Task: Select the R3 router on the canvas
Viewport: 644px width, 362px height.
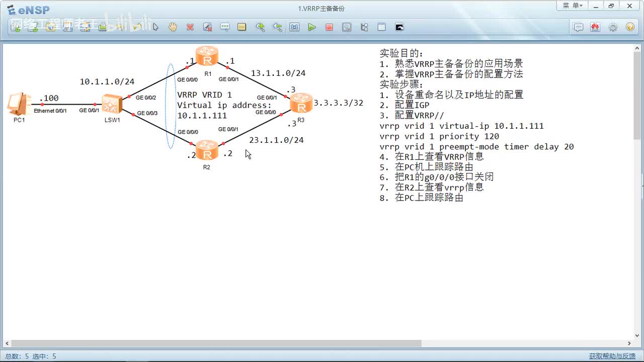Action: click(301, 103)
